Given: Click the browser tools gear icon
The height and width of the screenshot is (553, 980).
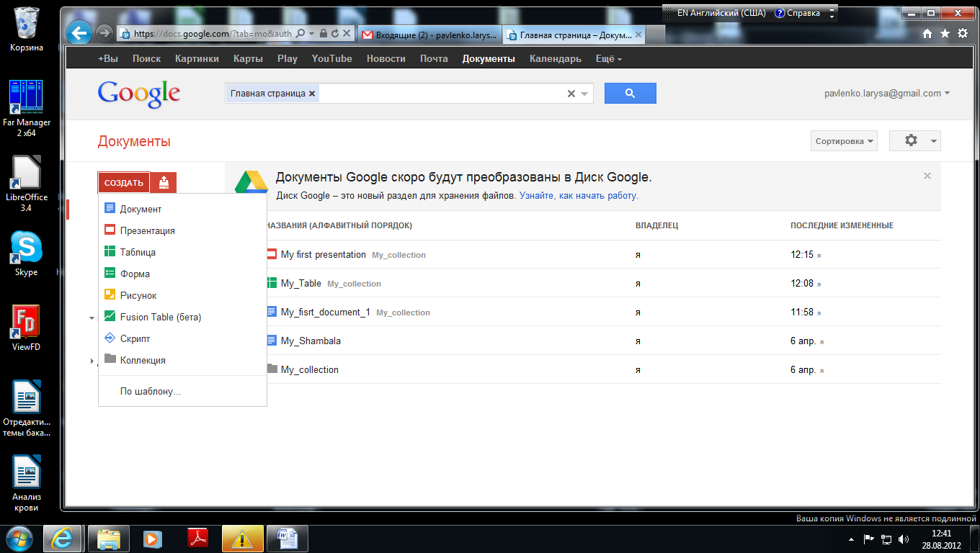Looking at the screenshot, I should (963, 34).
